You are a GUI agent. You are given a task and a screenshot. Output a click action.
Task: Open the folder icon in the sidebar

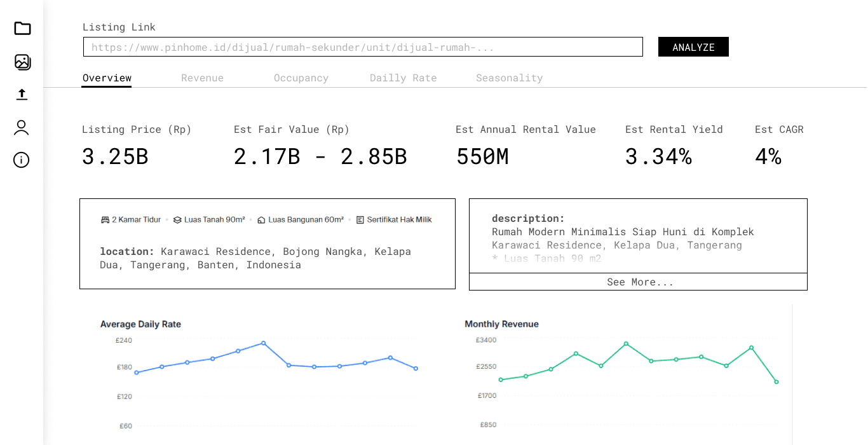22,28
